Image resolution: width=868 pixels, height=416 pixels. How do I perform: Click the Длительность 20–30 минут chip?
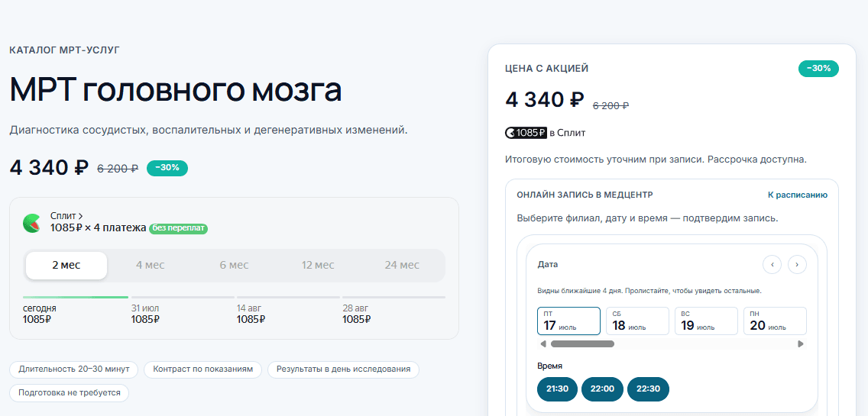tap(73, 369)
